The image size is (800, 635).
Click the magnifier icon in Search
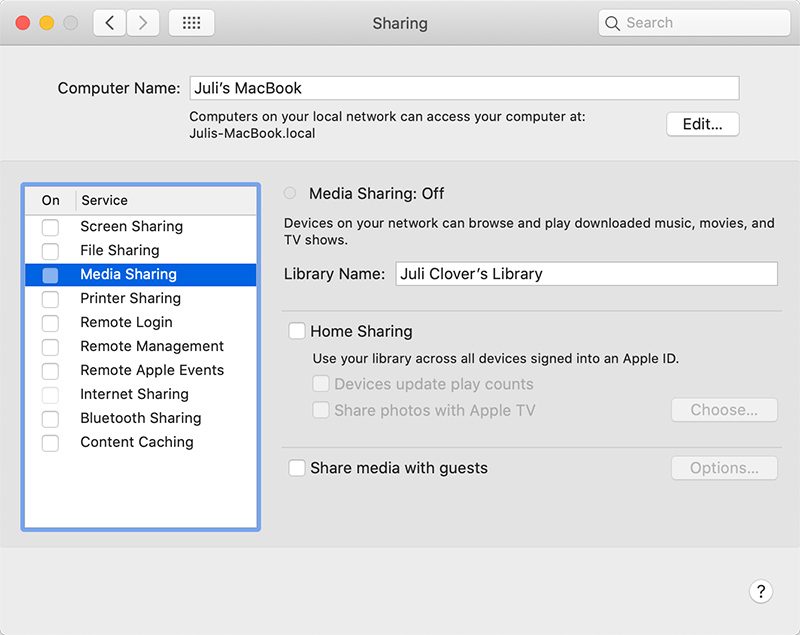tap(612, 23)
